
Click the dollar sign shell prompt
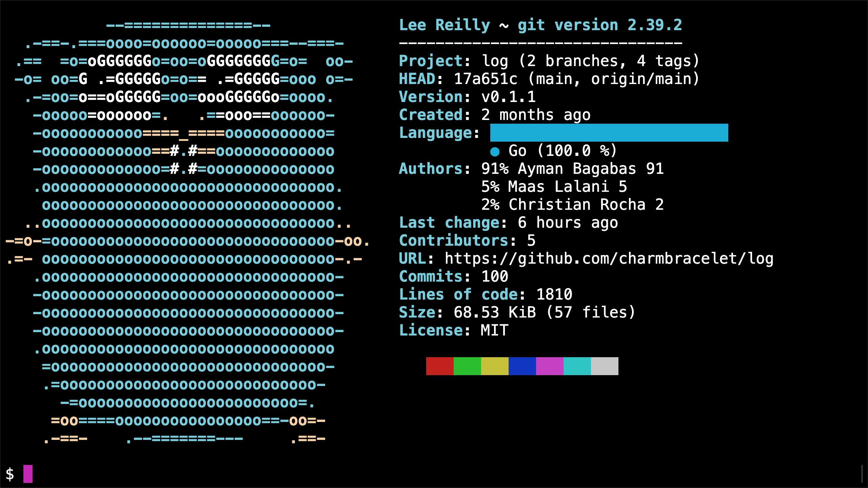pyautogui.click(x=10, y=474)
